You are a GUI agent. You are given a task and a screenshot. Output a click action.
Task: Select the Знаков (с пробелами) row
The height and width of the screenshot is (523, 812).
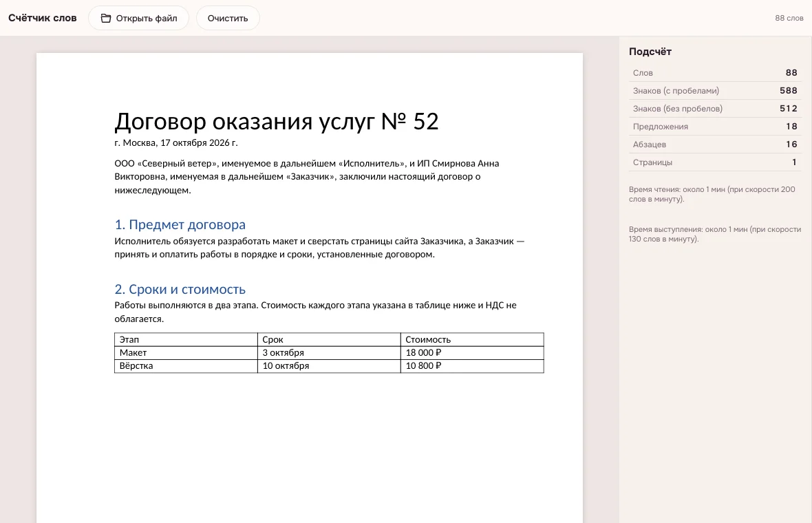click(x=715, y=91)
